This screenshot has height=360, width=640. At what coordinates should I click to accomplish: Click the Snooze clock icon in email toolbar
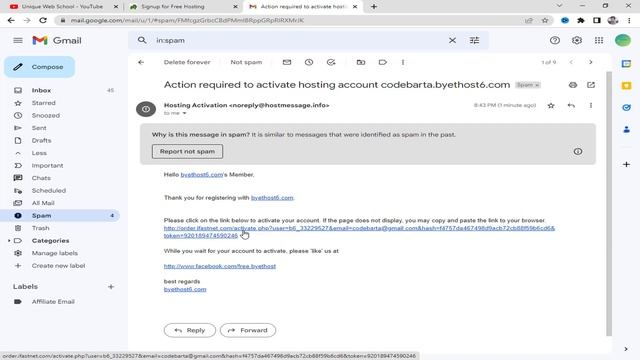[x=309, y=62]
